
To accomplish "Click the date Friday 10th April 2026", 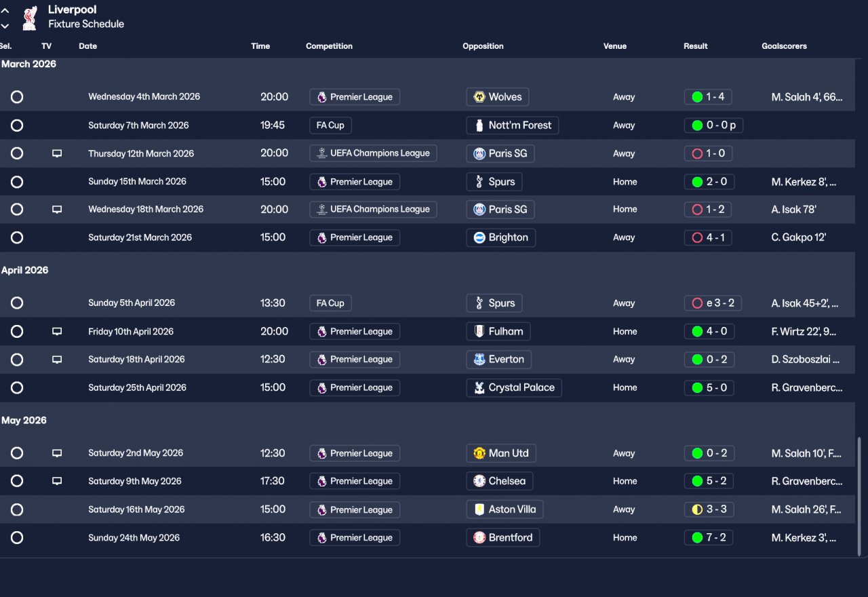I will pyautogui.click(x=131, y=332).
